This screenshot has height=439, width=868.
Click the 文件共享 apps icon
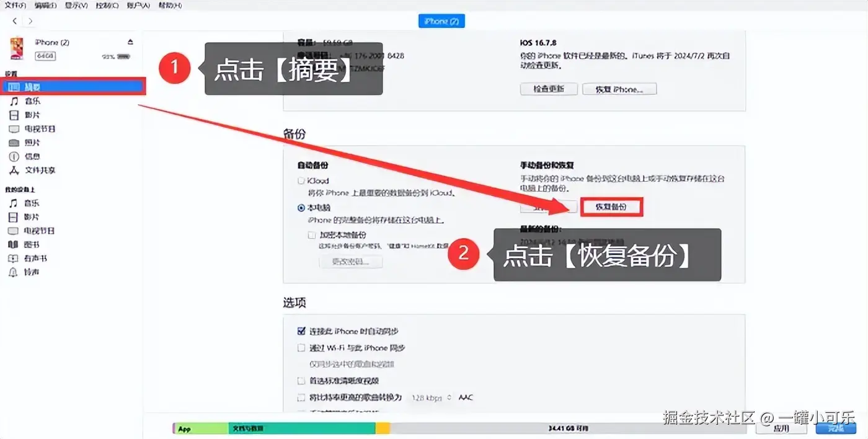click(x=14, y=171)
